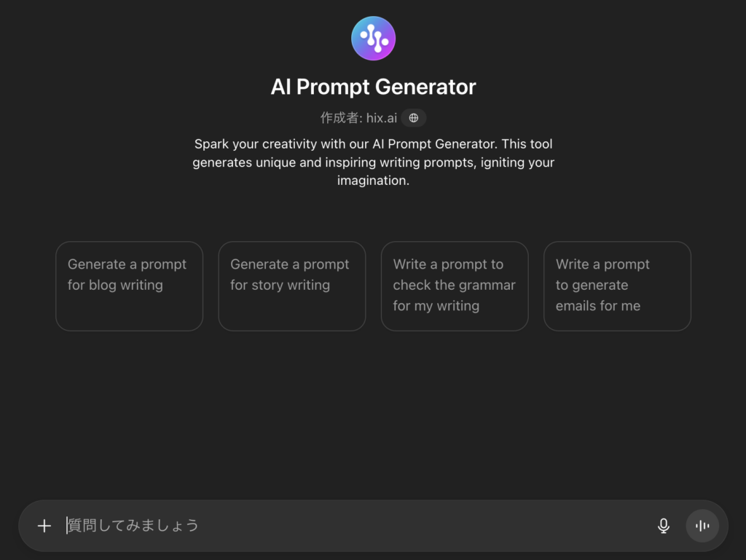Click the "story writing" text in second card
746x560 pixels.
(x=290, y=285)
